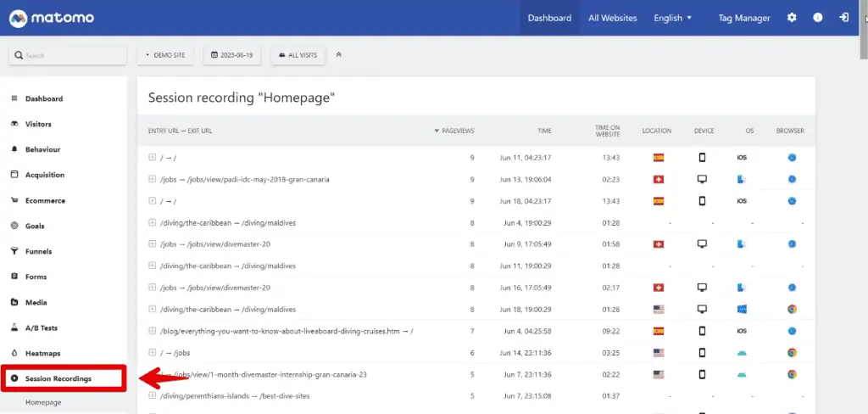The height and width of the screenshot is (414, 868).
Task: Collapse the top controls chevron
Action: pos(339,55)
